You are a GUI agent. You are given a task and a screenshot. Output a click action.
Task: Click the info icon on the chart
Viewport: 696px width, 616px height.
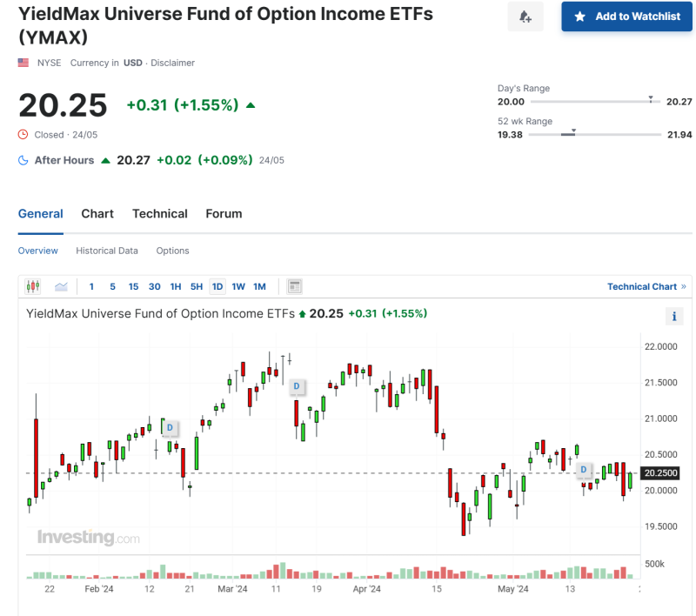tap(674, 316)
